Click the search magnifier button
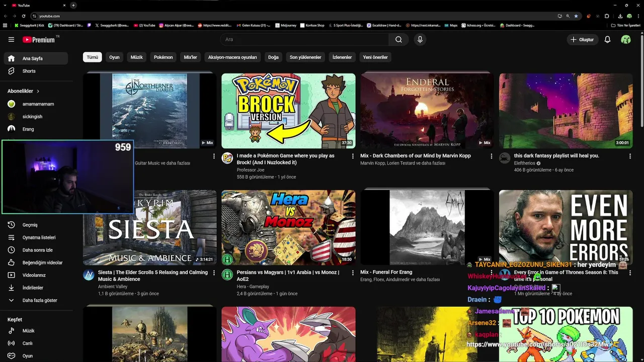This screenshot has height=362, width=644. 398,40
